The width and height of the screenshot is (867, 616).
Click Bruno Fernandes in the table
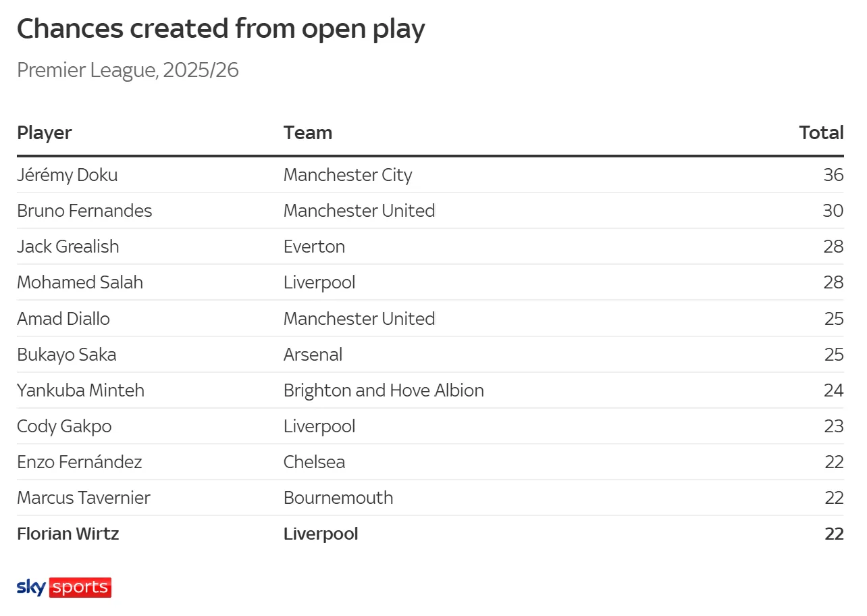point(84,211)
